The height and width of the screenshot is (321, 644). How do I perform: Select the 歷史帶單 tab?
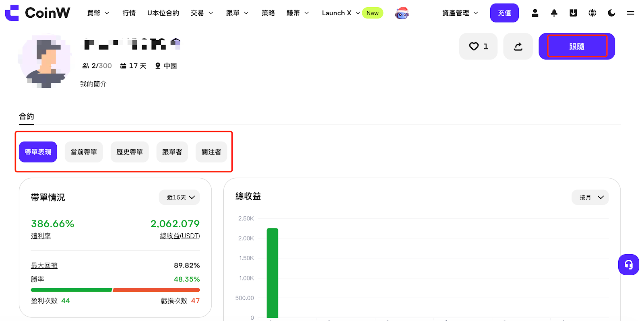click(130, 152)
